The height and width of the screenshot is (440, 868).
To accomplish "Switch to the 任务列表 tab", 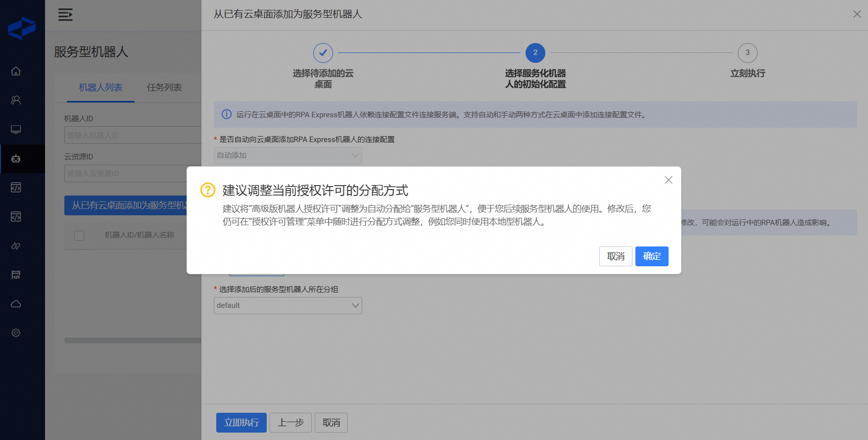I will click(x=164, y=88).
